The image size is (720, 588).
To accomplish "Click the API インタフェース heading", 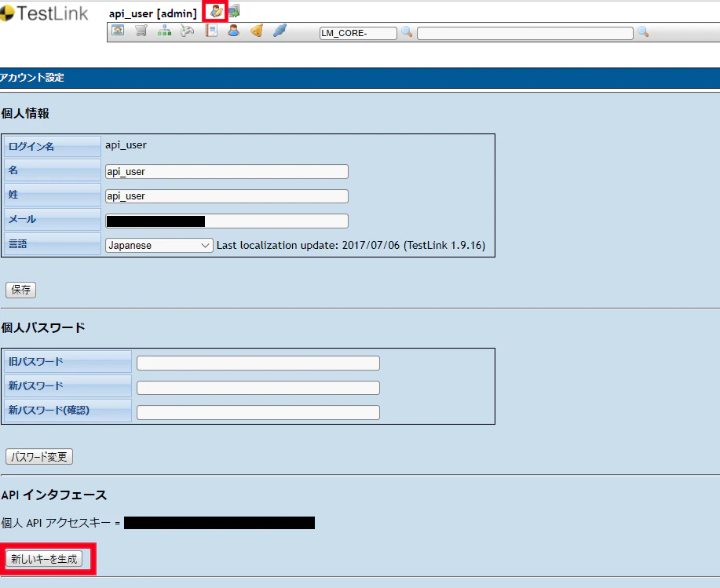I will 53,495.
